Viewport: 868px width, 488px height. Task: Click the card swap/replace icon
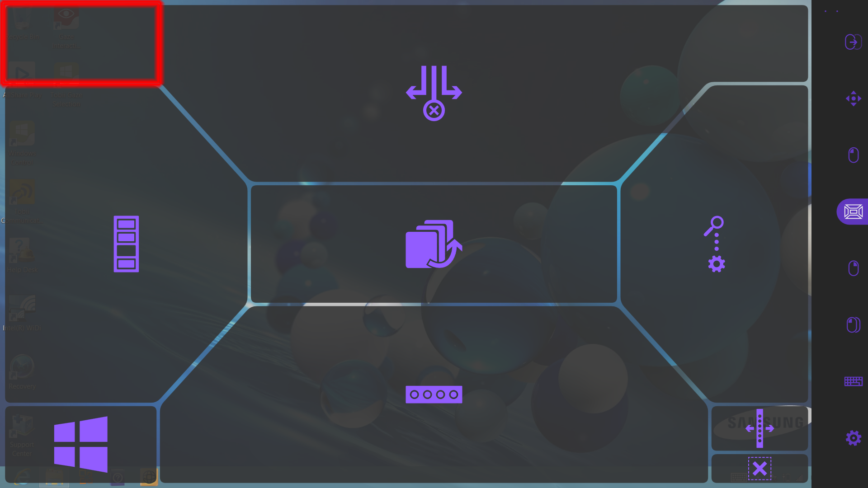[434, 244]
